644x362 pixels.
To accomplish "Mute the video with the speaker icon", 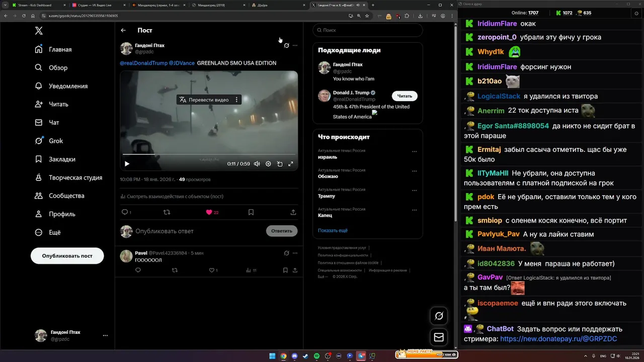I will click(x=257, y=163).
